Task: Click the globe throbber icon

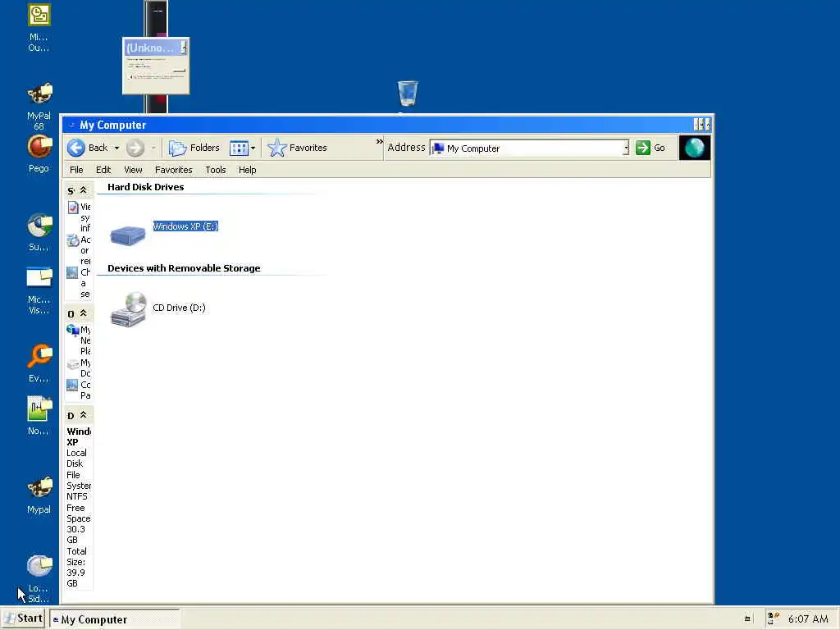Action: coord(695,148)
